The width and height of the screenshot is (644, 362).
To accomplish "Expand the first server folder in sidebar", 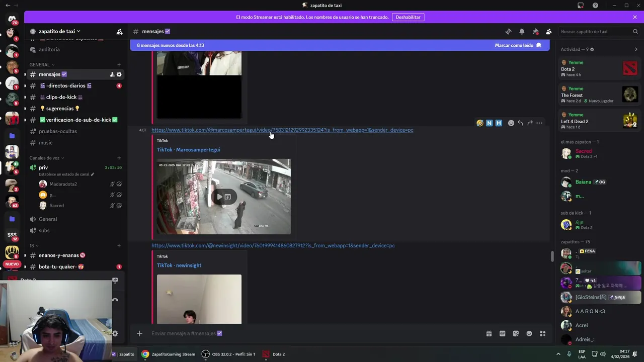I will coord(12,136).
